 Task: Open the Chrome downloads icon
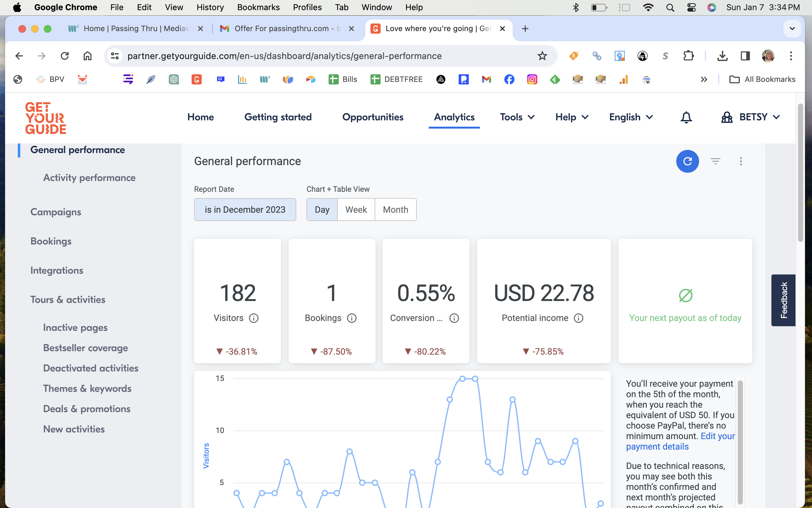tap(722, 56)
